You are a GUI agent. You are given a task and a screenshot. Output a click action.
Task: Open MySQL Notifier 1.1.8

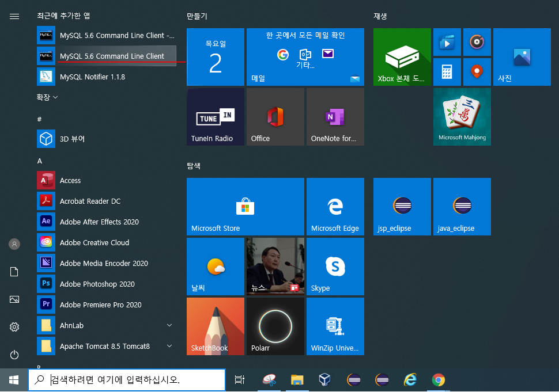[106, 77]
